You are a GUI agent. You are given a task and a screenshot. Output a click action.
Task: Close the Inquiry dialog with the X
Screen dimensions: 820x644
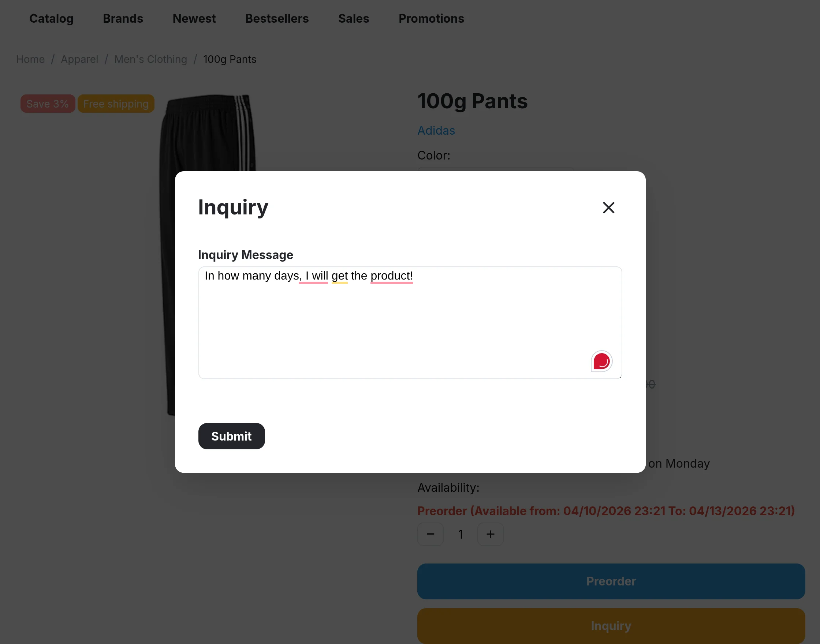608,208
